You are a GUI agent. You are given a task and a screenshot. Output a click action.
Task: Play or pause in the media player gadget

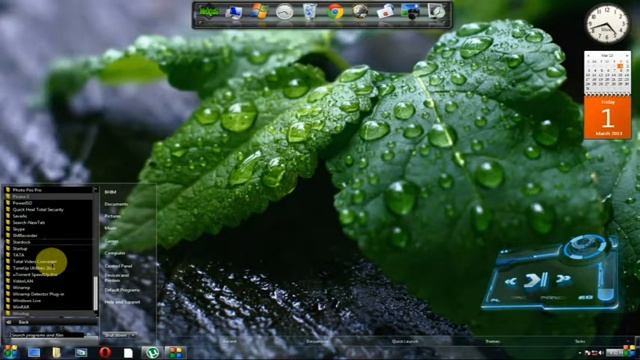tap(536, 280)
